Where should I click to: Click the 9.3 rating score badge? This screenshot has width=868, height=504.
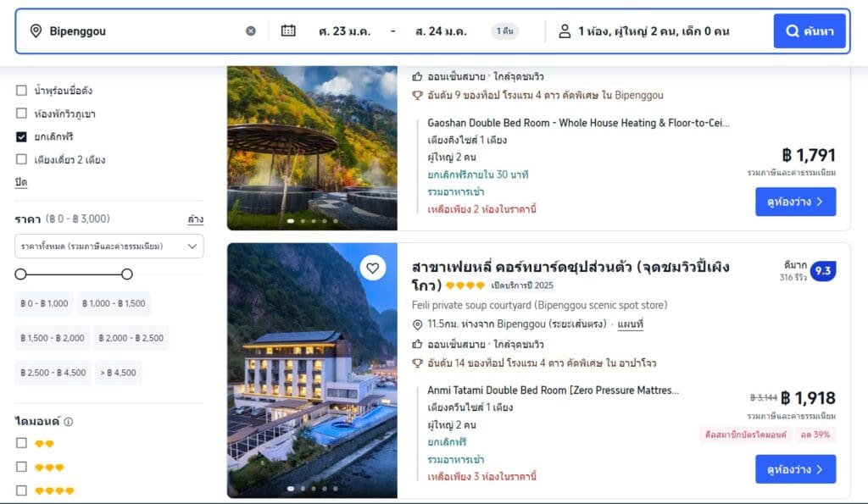(x=823, y=271)
